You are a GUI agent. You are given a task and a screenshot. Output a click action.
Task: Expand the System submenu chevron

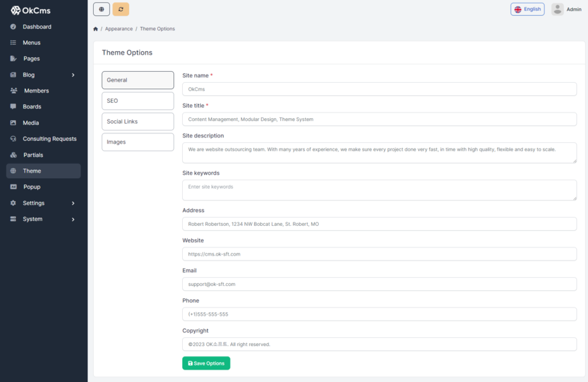73,219
